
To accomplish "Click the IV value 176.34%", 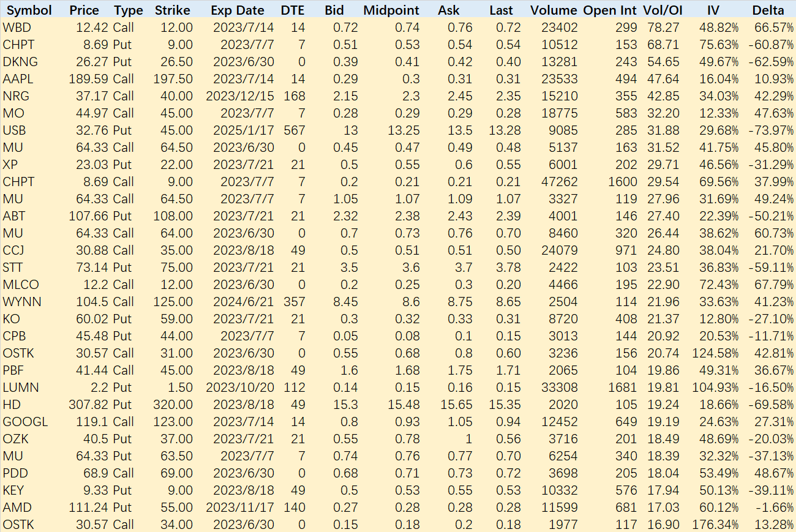I will tap(715, 525).
